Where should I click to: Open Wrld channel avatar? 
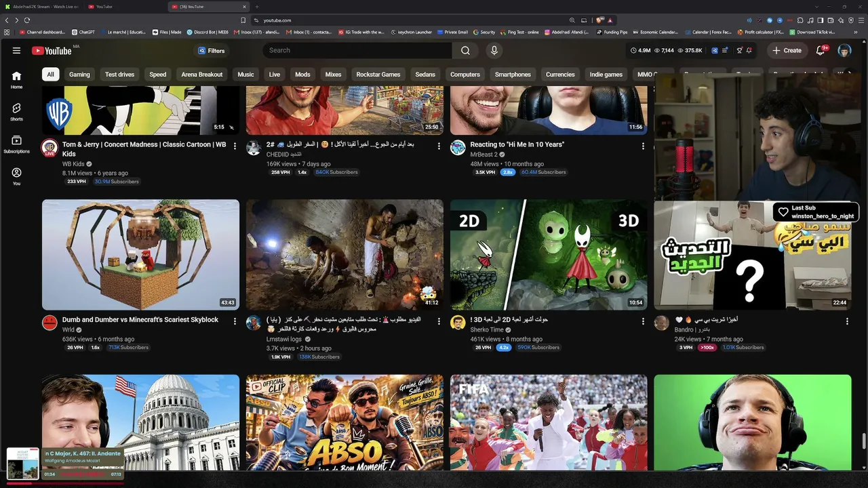coord(50,323)
